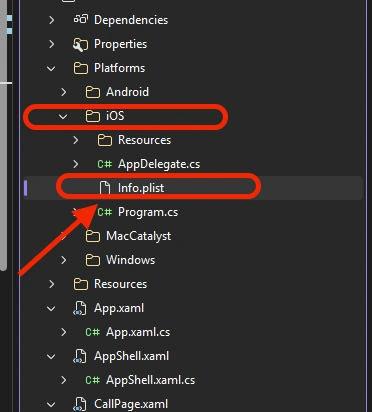Click the Android folder icon
The height and width of the screenshot is (412, 372).
(93, 92)
